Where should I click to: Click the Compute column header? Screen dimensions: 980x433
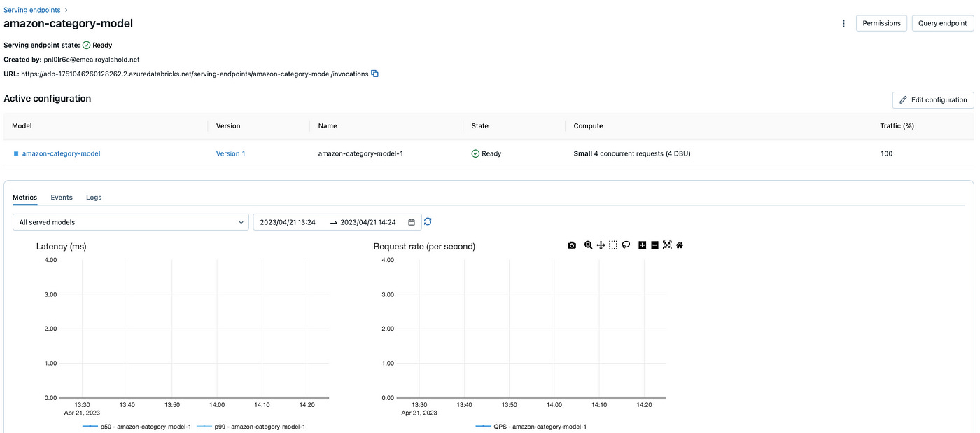point(588,126)
